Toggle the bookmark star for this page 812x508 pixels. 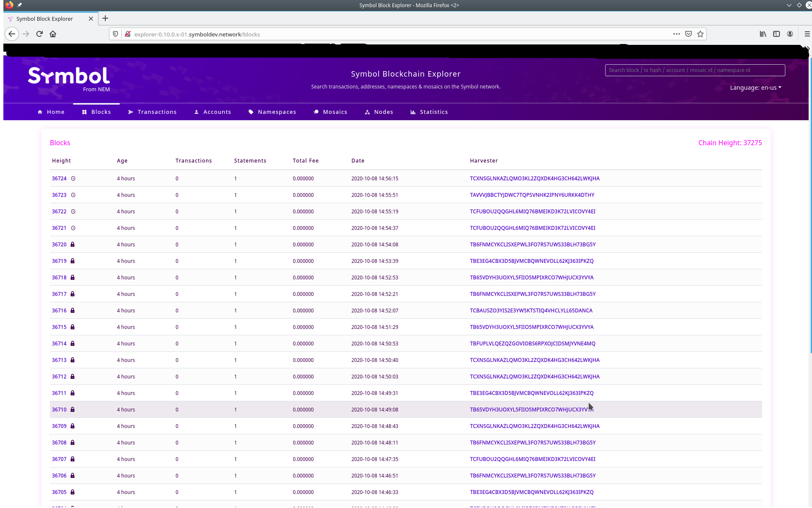point(700,34)
